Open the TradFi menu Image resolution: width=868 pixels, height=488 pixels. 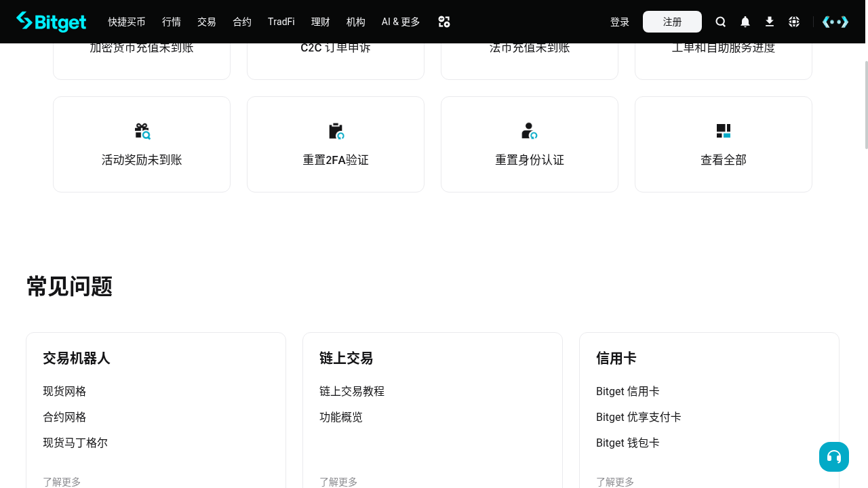(281, 22)
